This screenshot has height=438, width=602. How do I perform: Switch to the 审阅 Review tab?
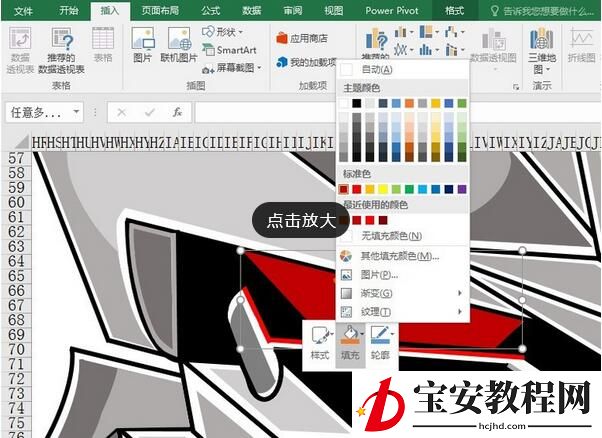point(293,10)
